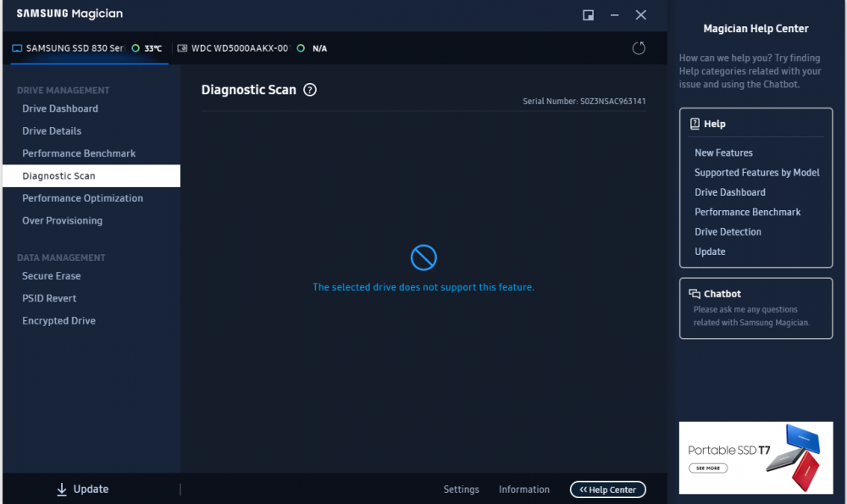Click the N/A temperature reading

[x=320, y=48]
